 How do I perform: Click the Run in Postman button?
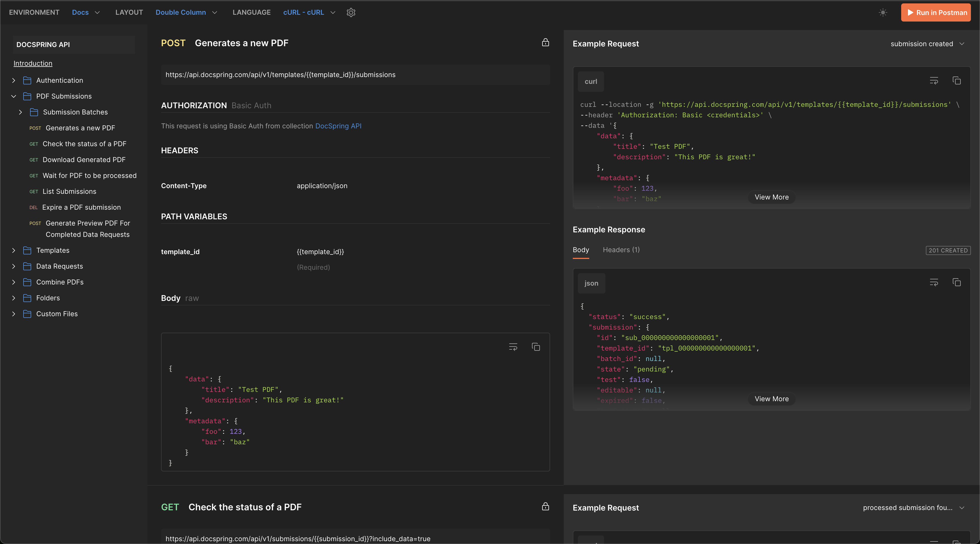click(936, 12)
